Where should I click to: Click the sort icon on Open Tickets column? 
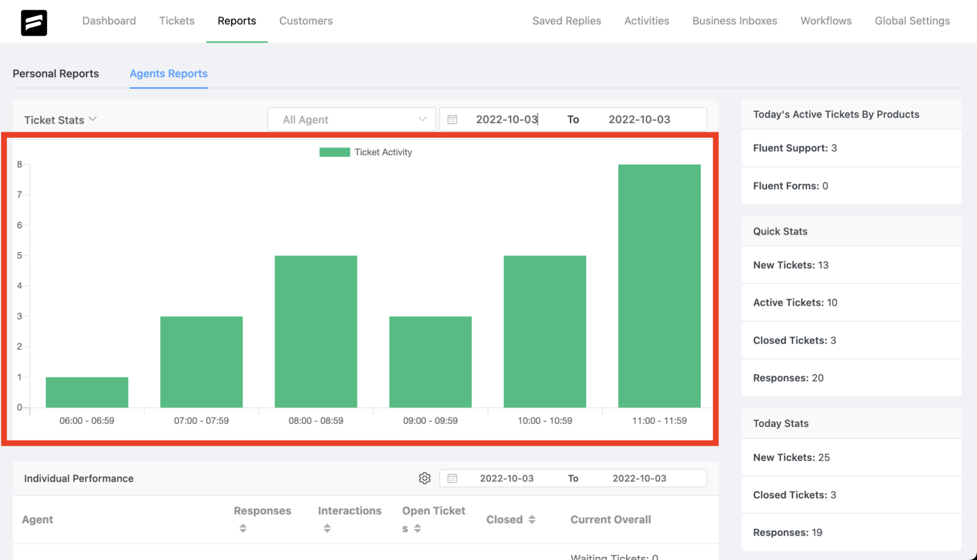point(418,527)
